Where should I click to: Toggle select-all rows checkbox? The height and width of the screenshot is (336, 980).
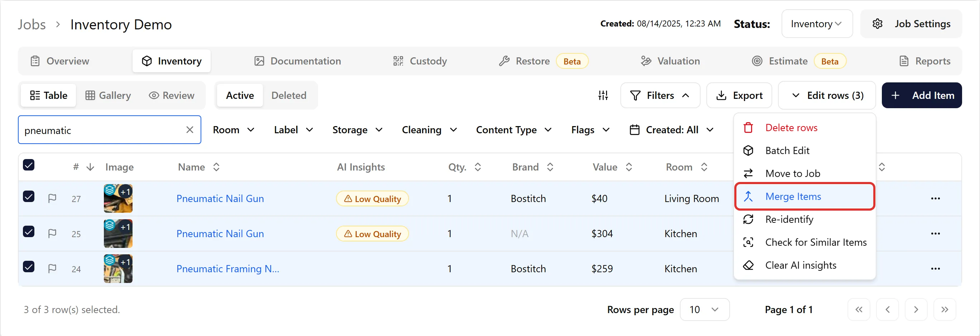pyautogui.click(x=29, y=165)
